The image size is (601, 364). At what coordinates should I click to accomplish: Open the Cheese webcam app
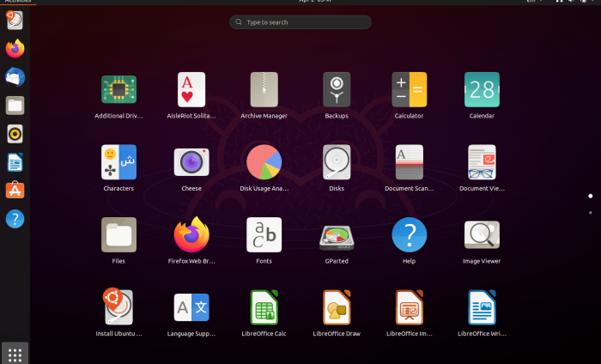[191, 162]
